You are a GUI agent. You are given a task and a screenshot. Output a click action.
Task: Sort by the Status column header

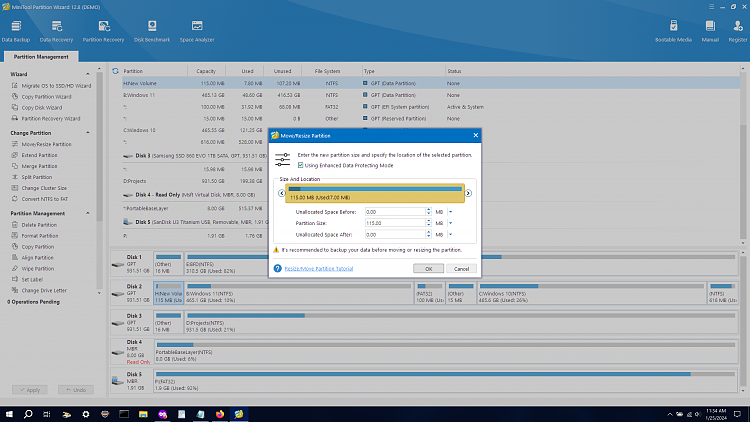(454, 71)
